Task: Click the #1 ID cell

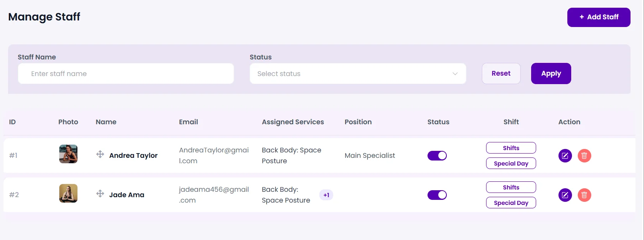Action: coord(13,155)
